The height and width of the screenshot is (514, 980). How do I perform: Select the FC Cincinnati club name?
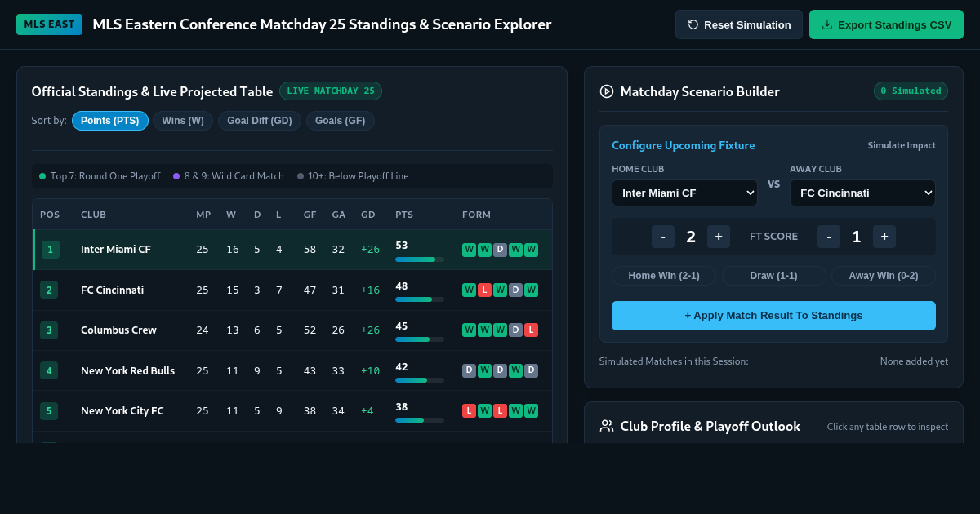click(x=113, y=290)
